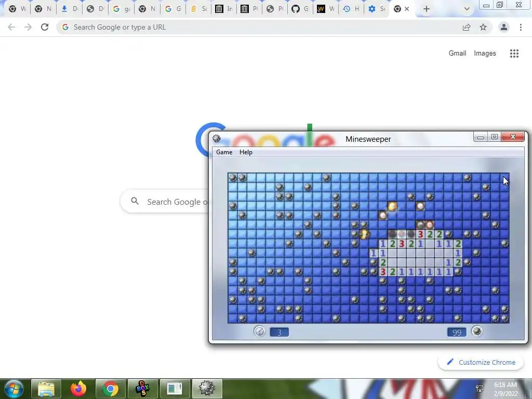Click the share this page icon
The height and width of the screenshot is (399, 532).
click(x=467, y=28)
